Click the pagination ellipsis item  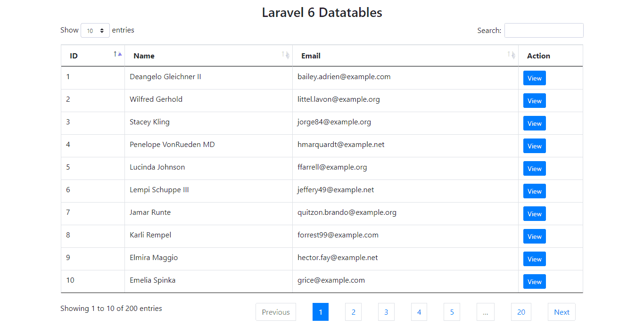(x=486, y=312)
